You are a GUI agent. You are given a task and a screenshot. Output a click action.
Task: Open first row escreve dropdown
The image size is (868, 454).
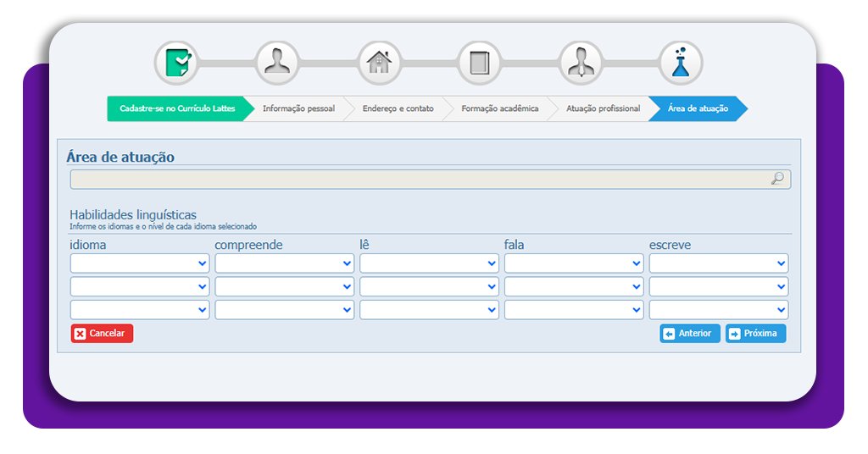tap(719, 263)
